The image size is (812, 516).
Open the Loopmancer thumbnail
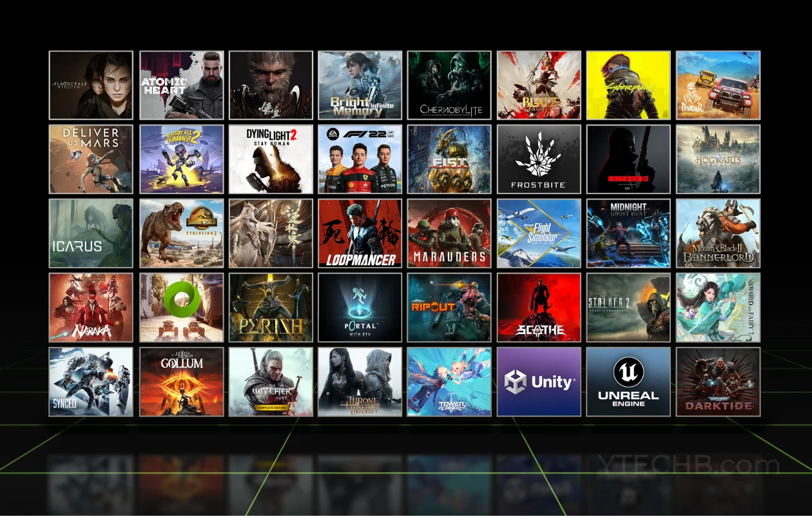point(360,233)
